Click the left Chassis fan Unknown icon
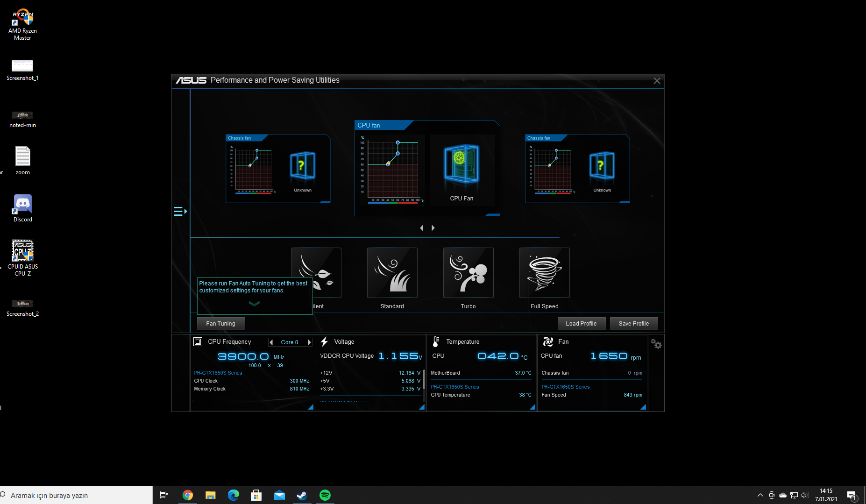 tap(303, 165)
